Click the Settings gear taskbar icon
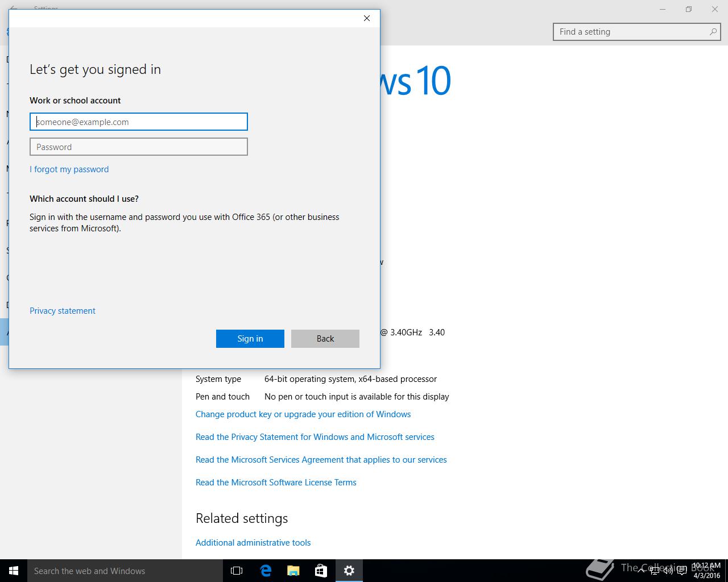Screen dimensions: 728x582 (x=349, y=571)
